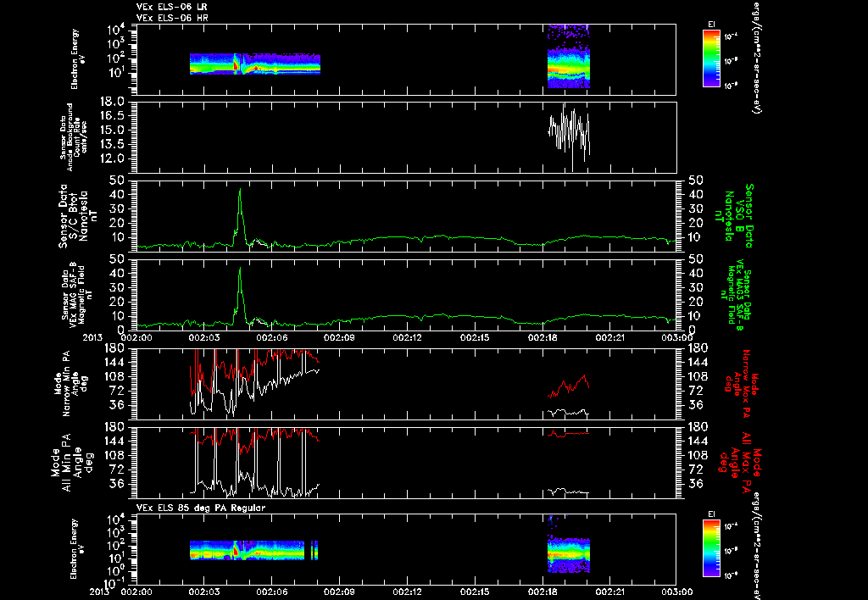Click the left-axis "108" tick of the Narrow PA panel
Viewport: 868px width, 600px height.
[x=116, y=376]
